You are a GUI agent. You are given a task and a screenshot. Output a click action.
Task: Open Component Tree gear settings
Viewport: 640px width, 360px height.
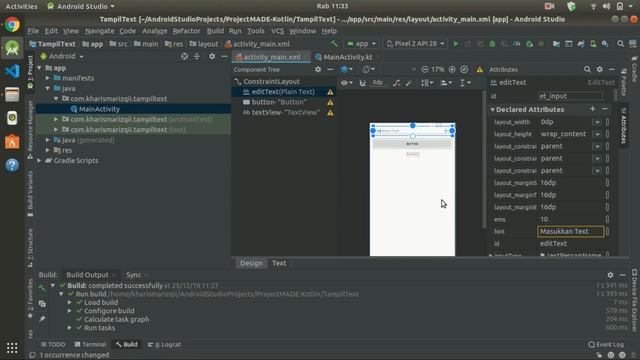coord(318,69)
